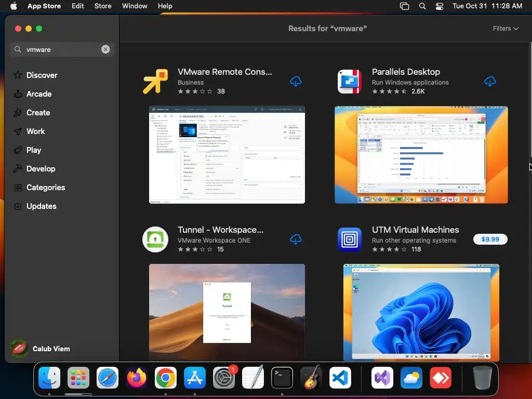Open the Store menu
The width and height of the screenshot is (532, 399).
pos(103,6)
